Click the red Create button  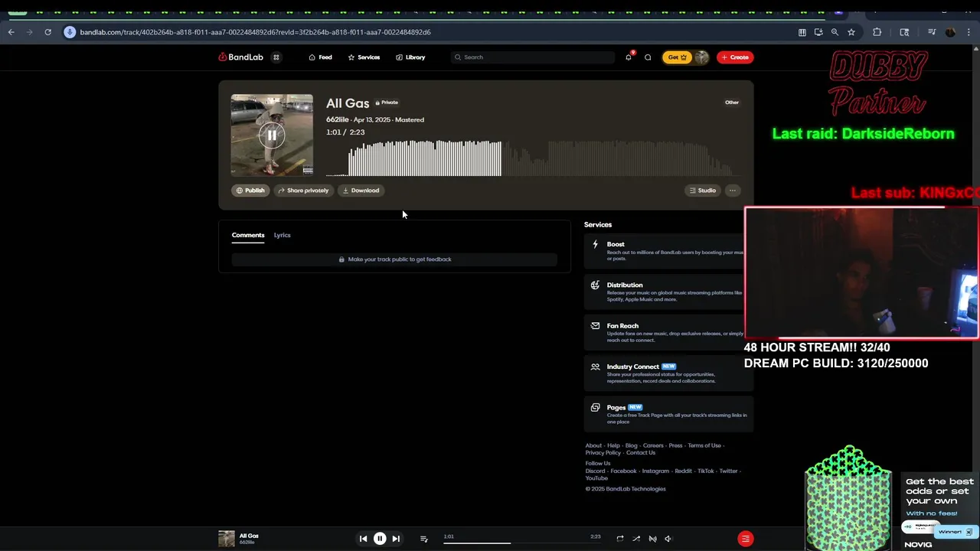tap(735, 57)
